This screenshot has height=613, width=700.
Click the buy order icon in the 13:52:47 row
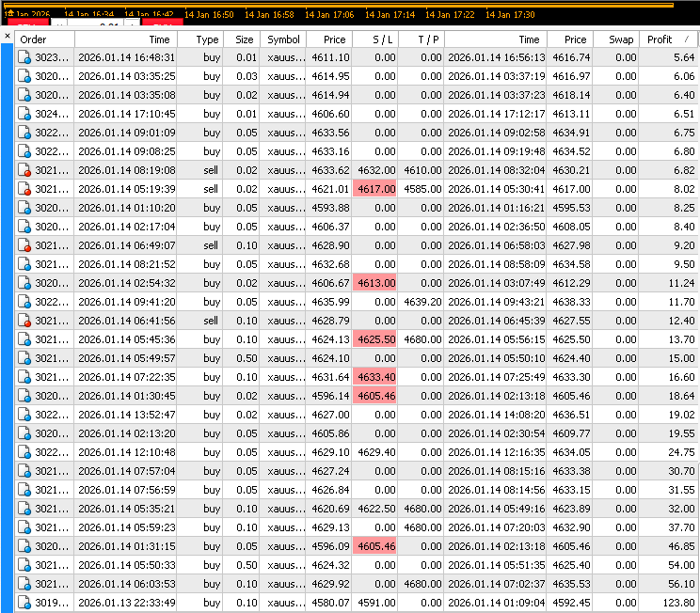(x=24, y=415)
